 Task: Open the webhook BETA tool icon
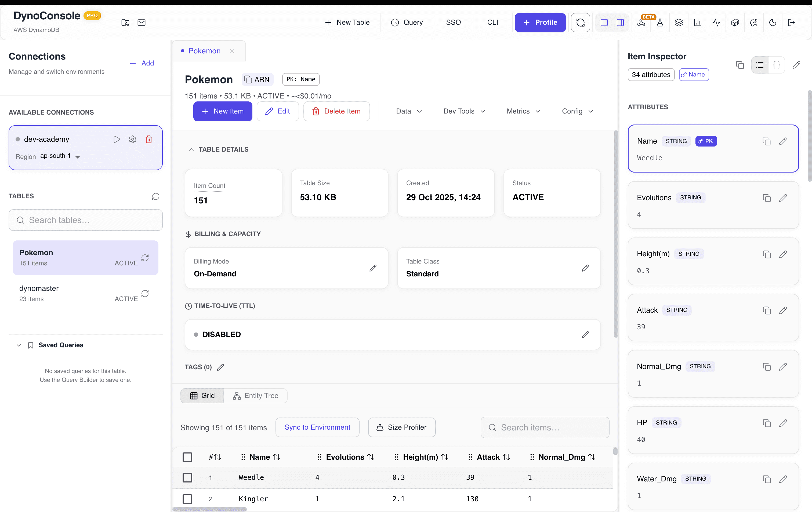coord(641,23)
